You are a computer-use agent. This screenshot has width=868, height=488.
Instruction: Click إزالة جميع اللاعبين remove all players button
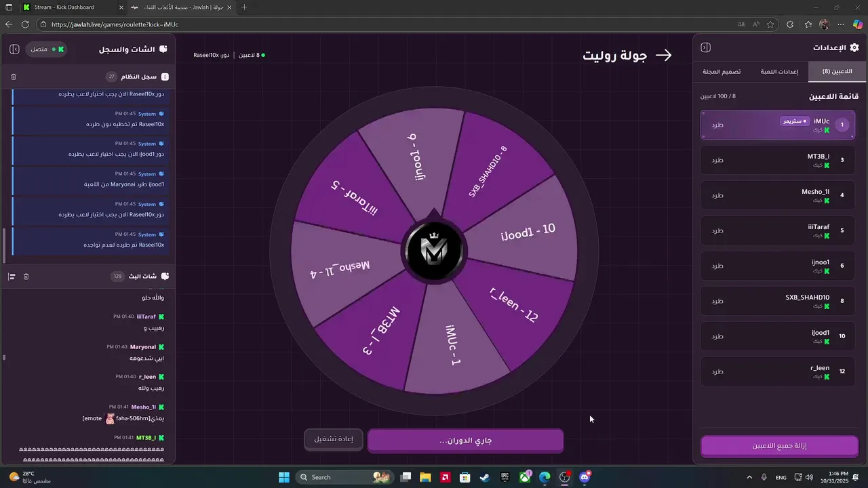click(779, 446)
